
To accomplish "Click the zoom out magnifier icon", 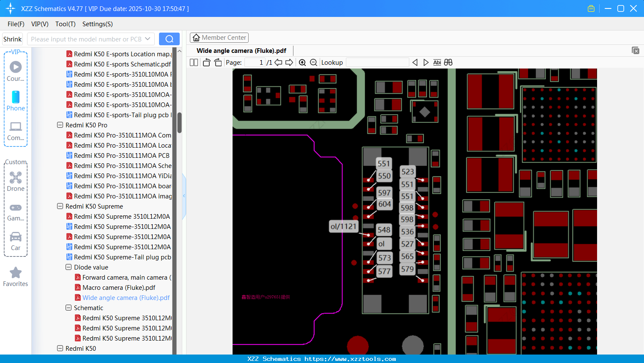I will (x=313, y=63).
